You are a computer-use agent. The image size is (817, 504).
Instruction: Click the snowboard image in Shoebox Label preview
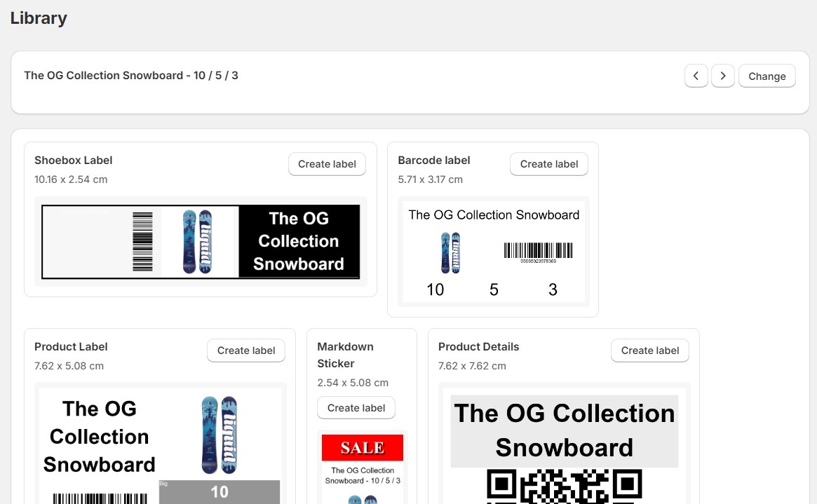(x=198, y=242)
